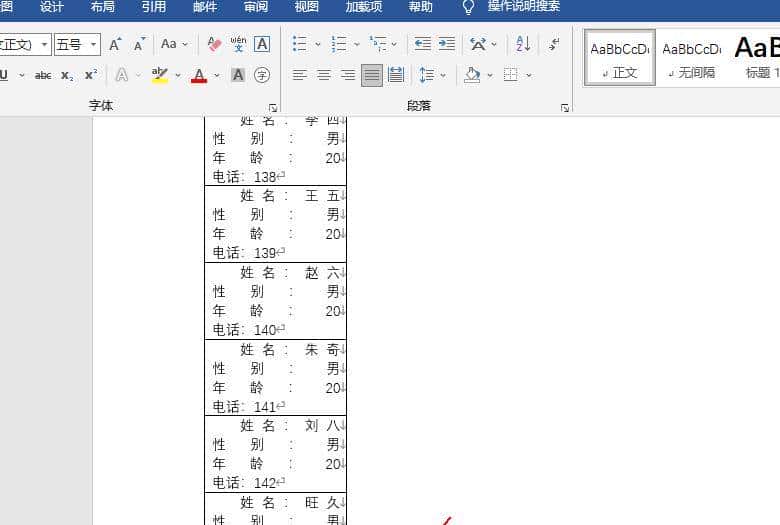Click the sort icon in paragraph group
This screenshot has height=525, width=780.
point(523,44)
